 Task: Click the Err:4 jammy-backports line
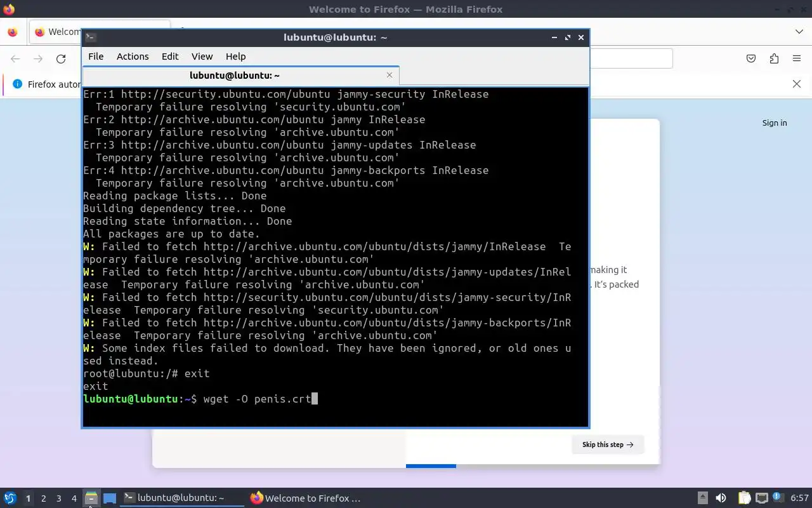(286, 170)
